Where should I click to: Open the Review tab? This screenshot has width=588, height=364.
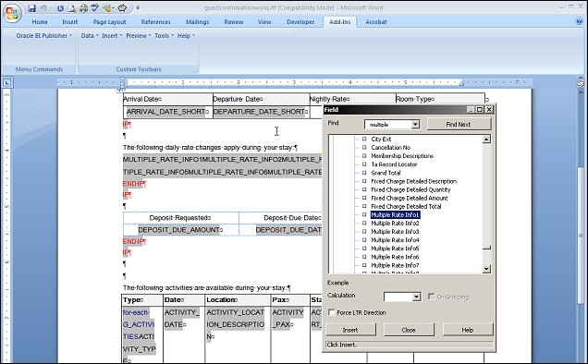(234, 22)
